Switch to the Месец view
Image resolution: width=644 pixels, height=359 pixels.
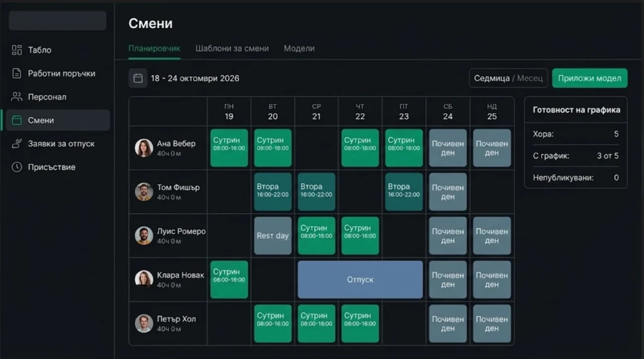tap(530, 78)
